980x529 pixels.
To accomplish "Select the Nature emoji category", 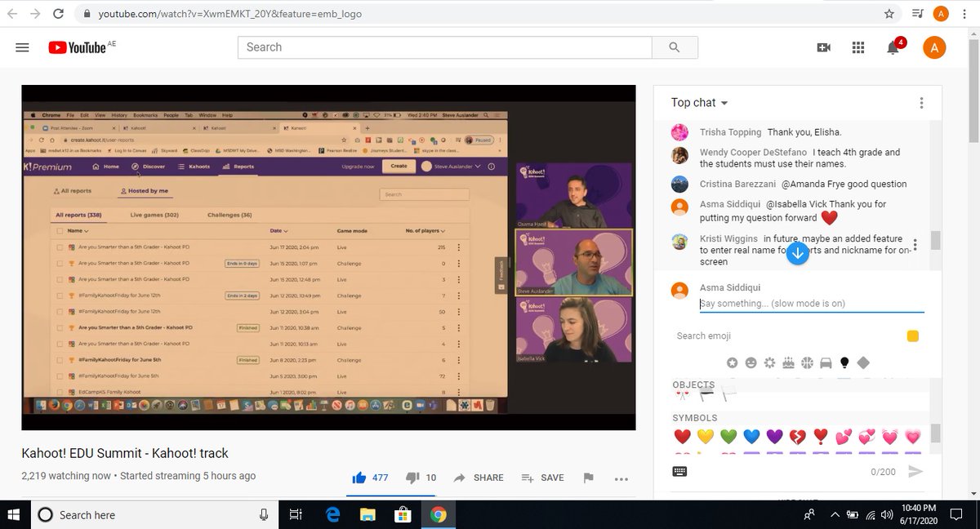I will 769,362.
